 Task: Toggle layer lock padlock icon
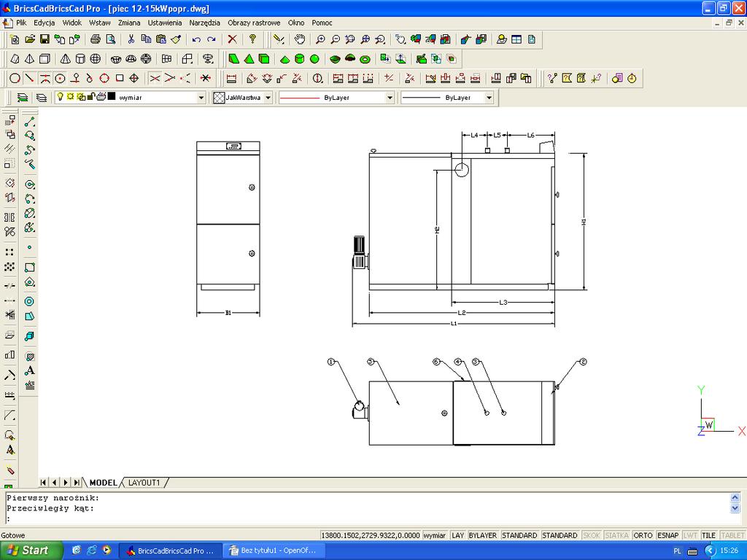pyautogui.click(x=91, y=97)
